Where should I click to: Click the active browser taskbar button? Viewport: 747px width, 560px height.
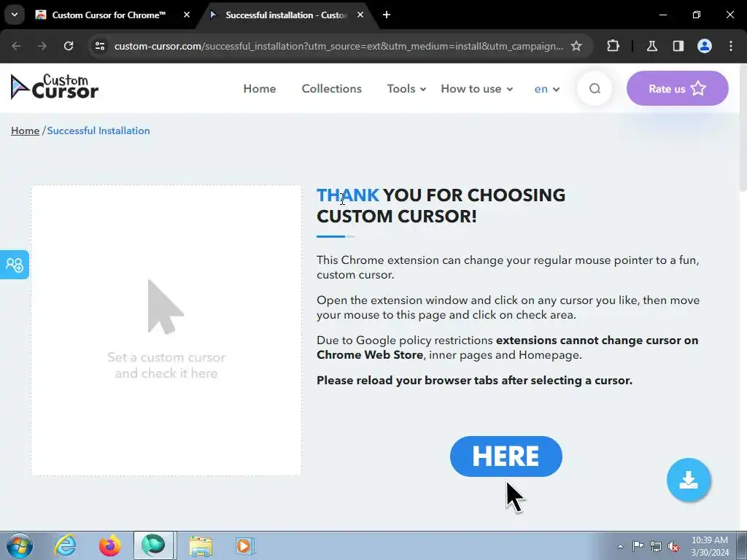pos(154,545)
